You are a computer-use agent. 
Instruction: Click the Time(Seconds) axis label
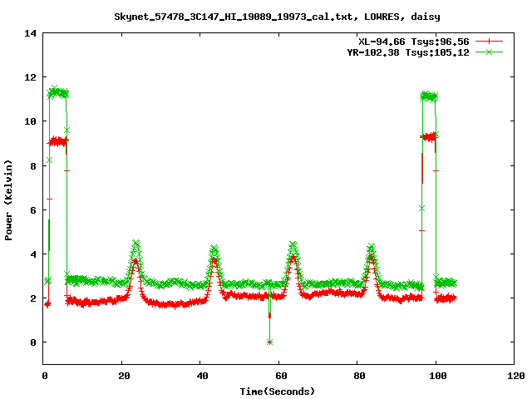click(277, 392)
